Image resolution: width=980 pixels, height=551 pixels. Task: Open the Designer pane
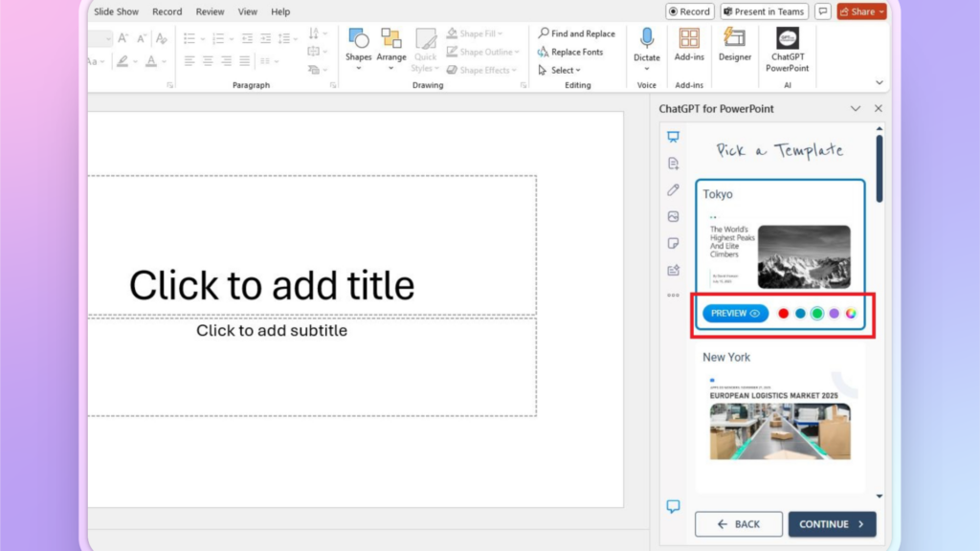pos(734,44)
